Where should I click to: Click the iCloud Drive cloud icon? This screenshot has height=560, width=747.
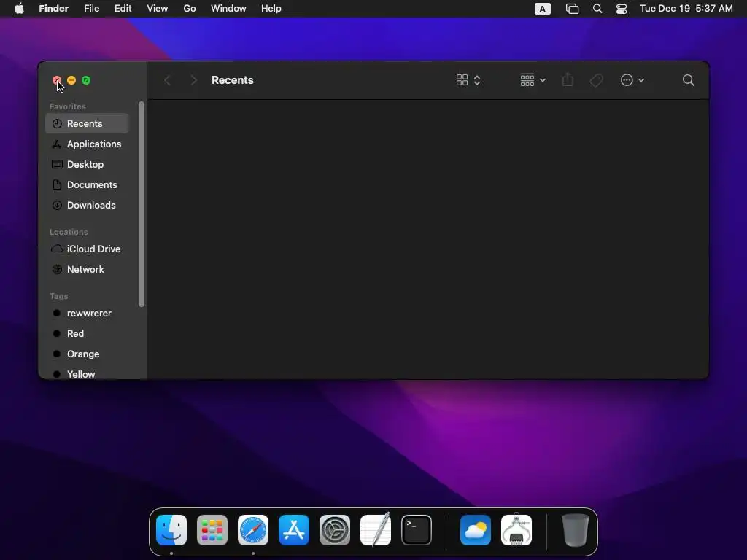coord(57,249)
